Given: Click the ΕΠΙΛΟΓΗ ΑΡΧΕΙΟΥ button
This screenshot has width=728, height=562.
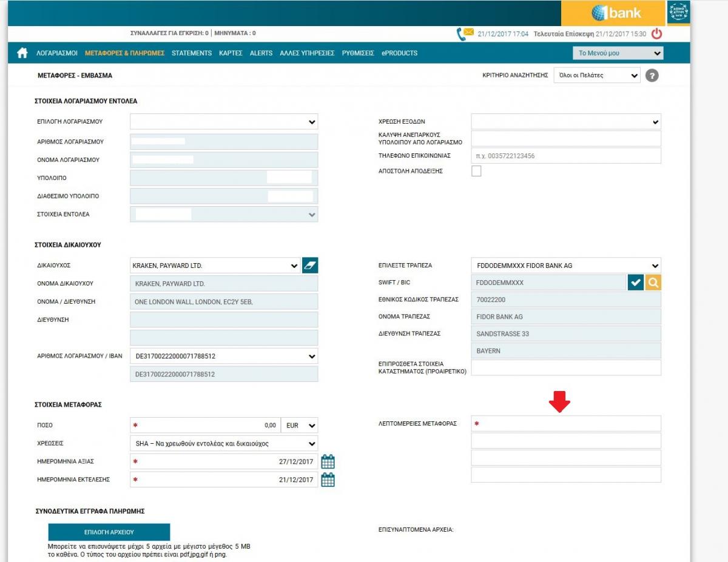Looking at the screenshot, I should click(109, 532).
